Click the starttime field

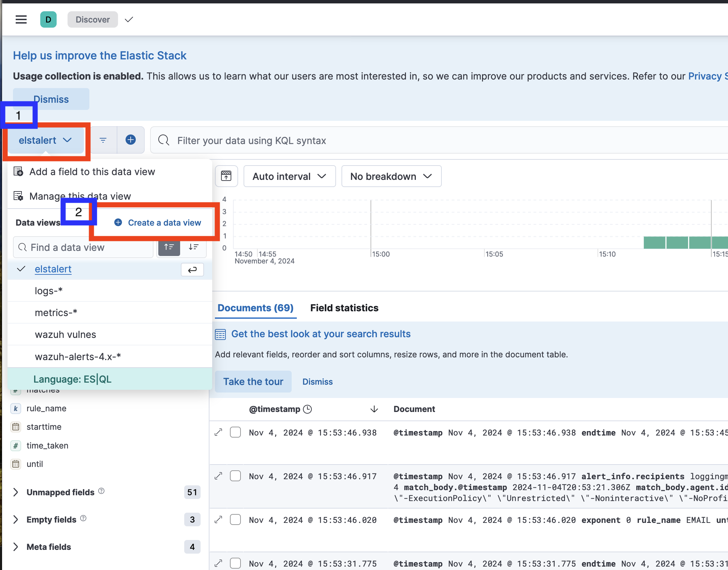44,427
